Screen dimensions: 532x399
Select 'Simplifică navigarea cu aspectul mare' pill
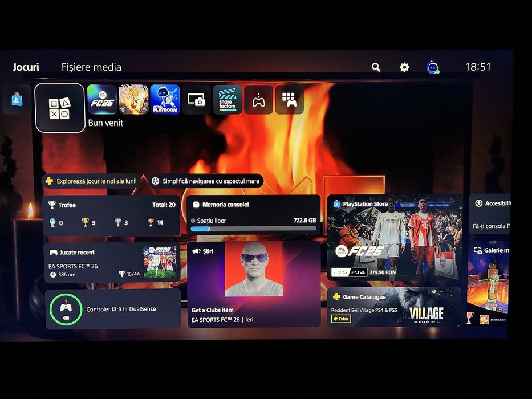click(x=206, y=181)
